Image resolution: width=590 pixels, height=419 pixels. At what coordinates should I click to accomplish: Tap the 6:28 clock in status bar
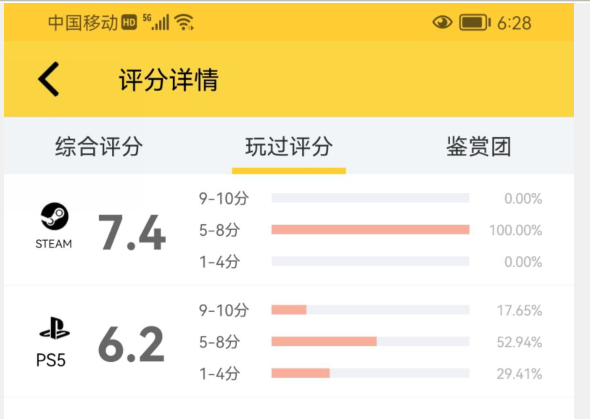click(x=514, y=23)
